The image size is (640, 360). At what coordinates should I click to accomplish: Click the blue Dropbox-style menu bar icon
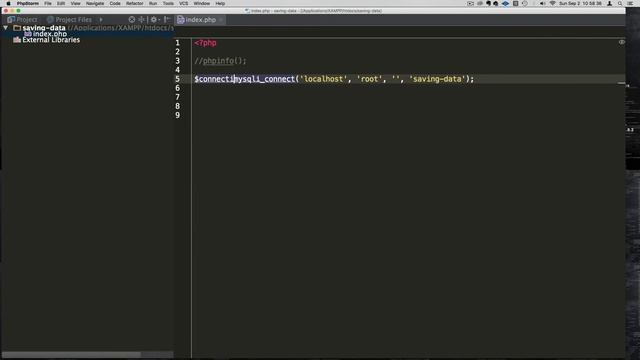[506, 3]
